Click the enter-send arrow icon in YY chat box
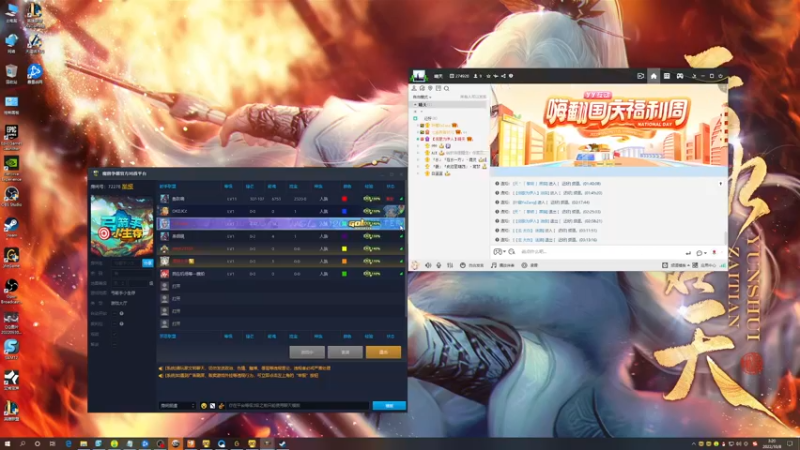The width and height of the screenshot is (800, 450). tap(688, 253)
